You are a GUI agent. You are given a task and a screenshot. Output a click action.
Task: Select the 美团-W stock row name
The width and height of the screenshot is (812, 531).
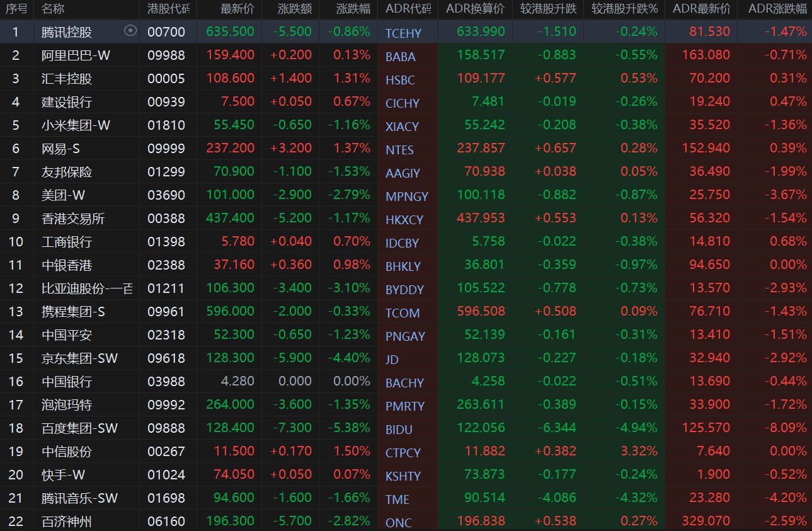coord(67,195)
